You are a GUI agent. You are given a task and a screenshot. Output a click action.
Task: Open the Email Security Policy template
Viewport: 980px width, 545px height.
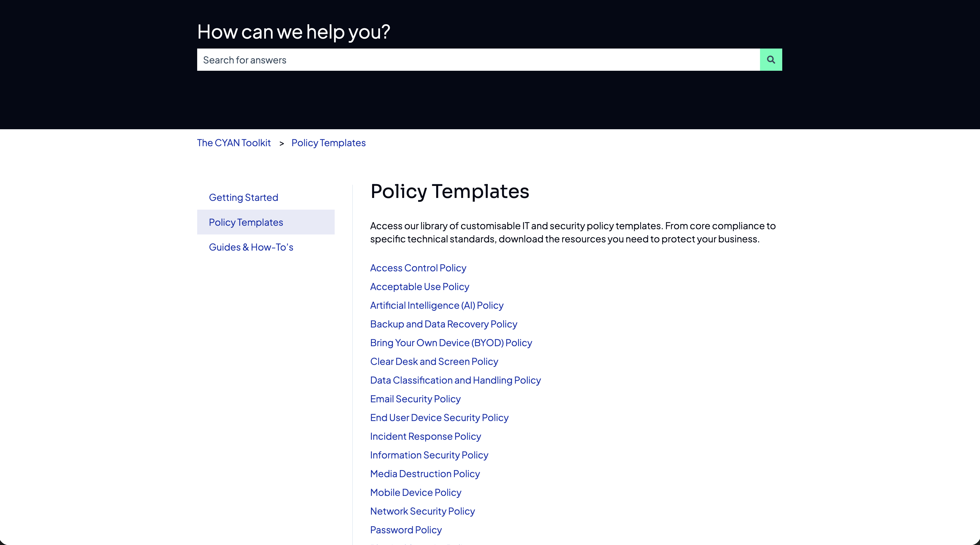tap(415, 399)
